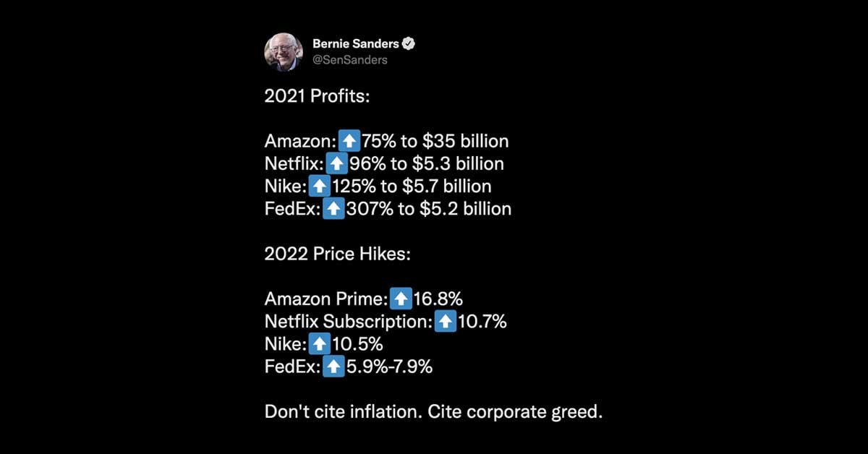Viewport: 868px width, 454px height.
Task: Click the up arrow beside Nike 10.5%
Action: tap(319, 343)
